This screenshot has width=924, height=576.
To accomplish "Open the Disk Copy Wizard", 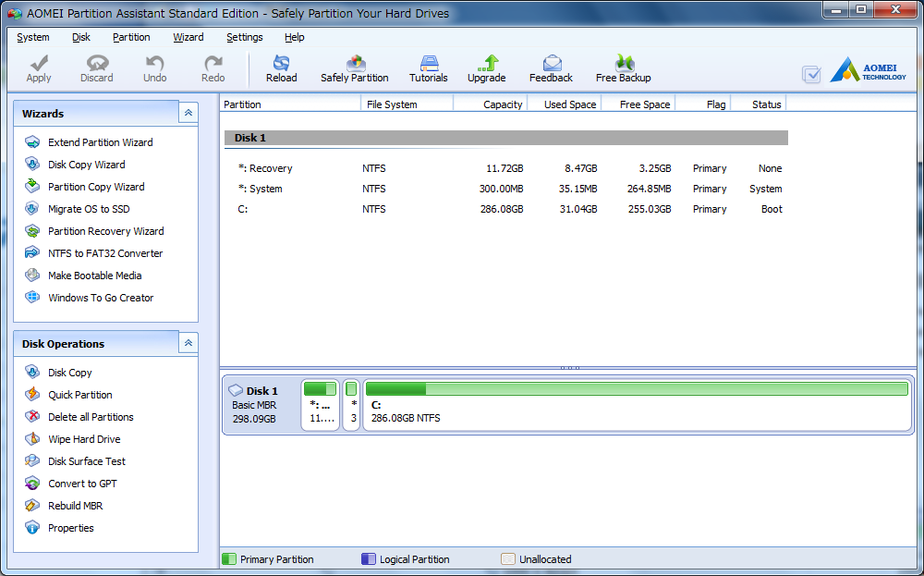I will click(75, 165).
